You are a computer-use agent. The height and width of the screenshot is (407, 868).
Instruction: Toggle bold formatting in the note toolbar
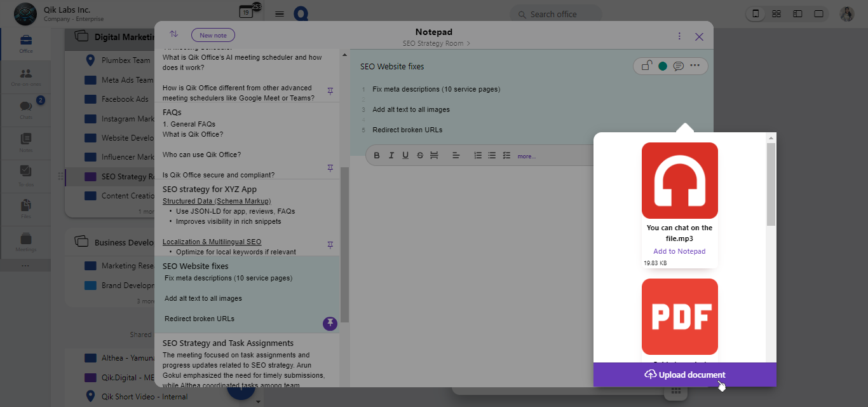(x=377, y=156)
